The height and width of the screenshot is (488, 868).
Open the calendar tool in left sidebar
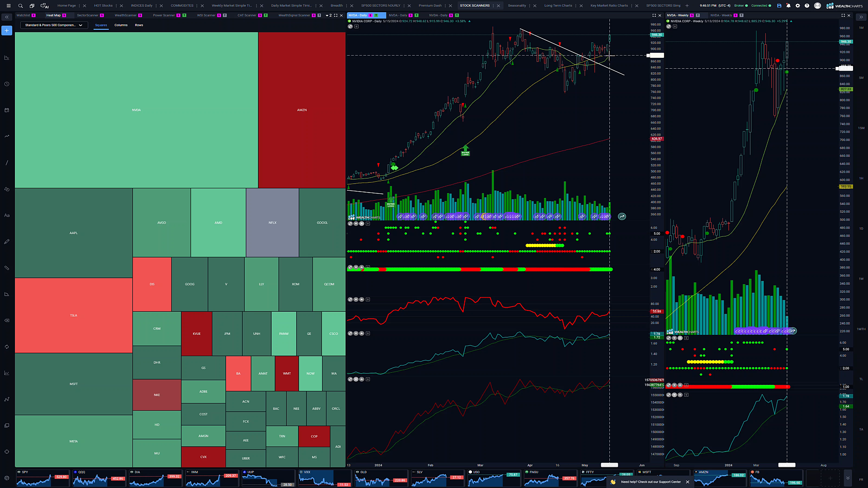pos(7,110)
